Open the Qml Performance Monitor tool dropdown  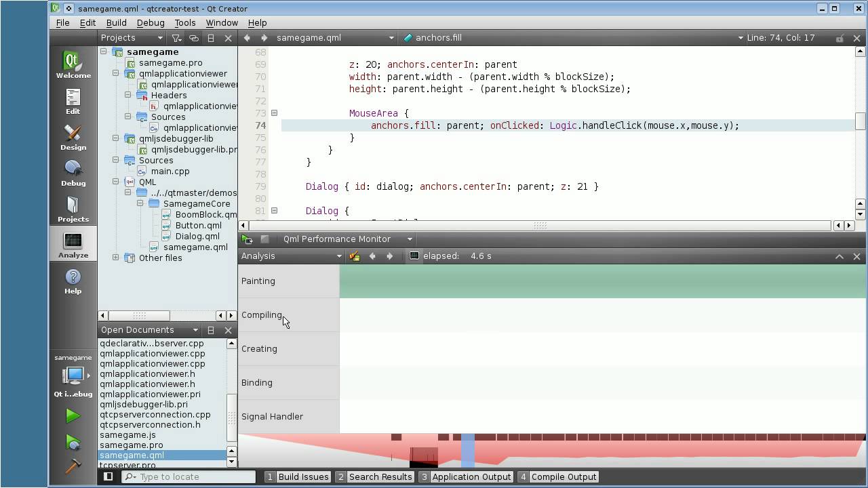[x=347, y=239]
